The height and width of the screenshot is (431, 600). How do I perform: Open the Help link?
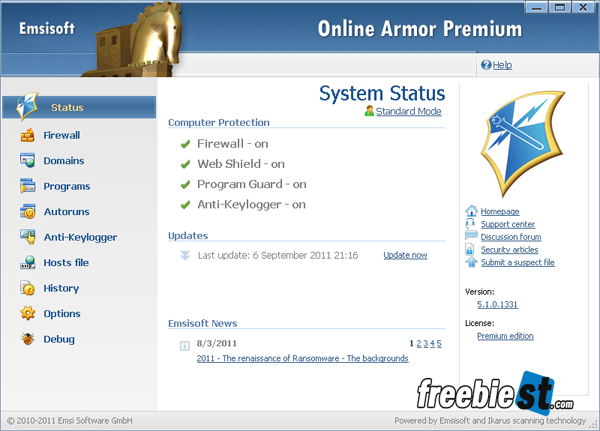(x=502, y=65)
